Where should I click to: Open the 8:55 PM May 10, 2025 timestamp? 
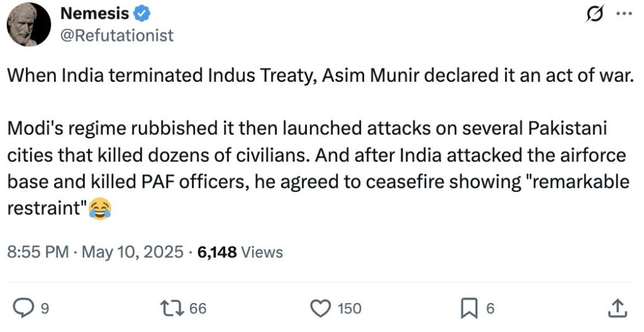[x=96, y=252]
